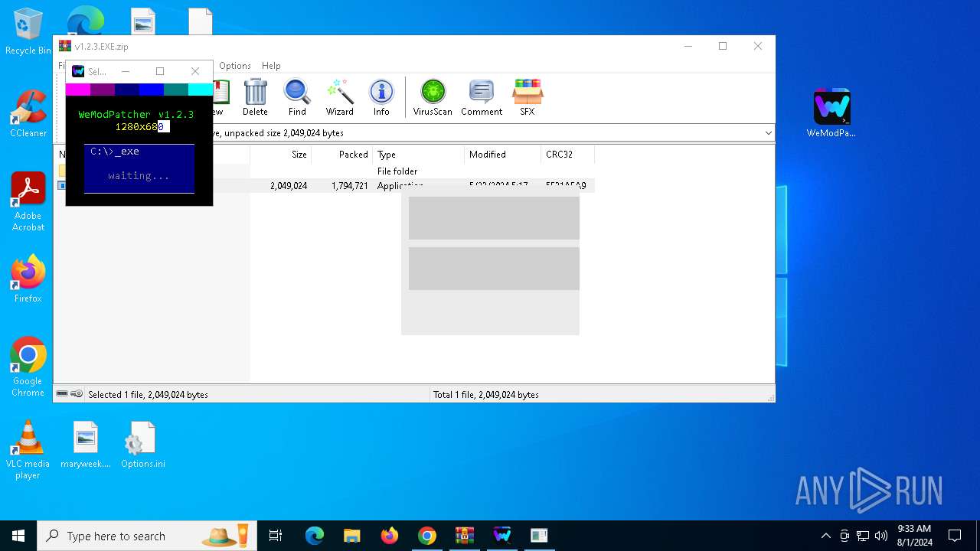This screenshot has width=980, height=551.
Task: Open Google Chrome desktop shortcut
Action: tap(28, 367)
